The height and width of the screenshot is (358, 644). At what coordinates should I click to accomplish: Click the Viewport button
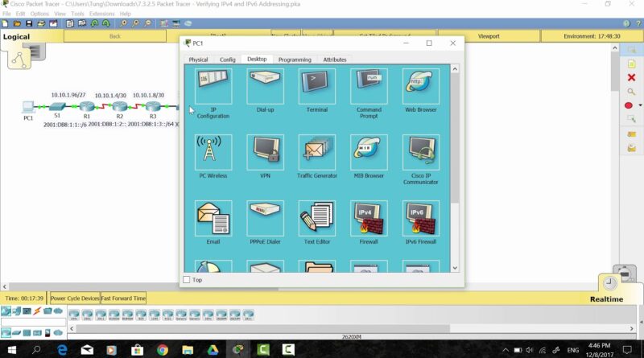pyautogui.click(x=489, y=36)
